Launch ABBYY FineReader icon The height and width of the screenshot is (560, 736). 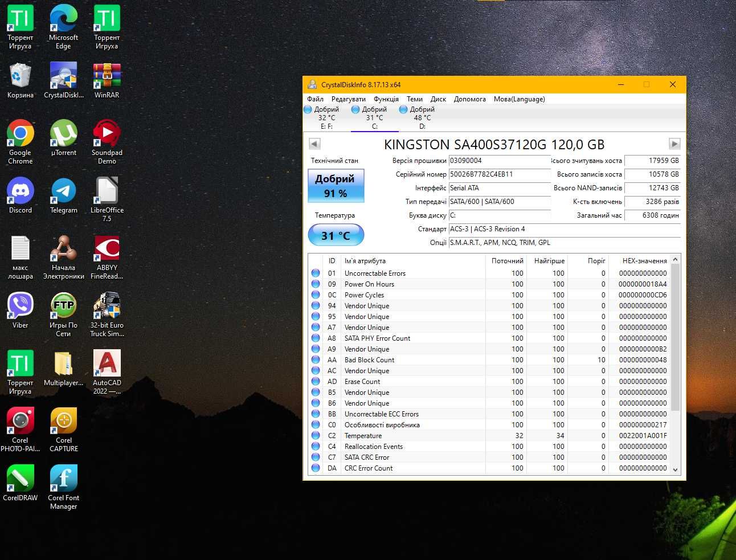(x=107, y=257)
